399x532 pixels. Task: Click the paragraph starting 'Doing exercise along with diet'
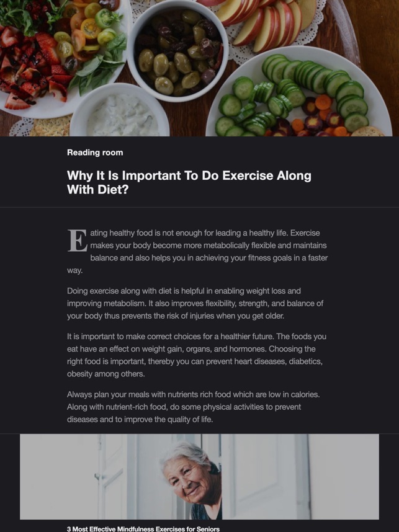click(195, 303)
